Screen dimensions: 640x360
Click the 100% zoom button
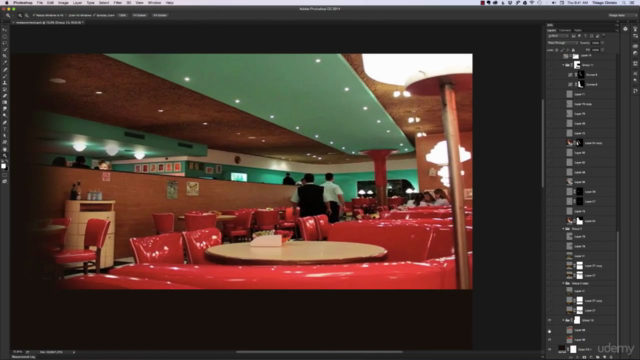122,15
